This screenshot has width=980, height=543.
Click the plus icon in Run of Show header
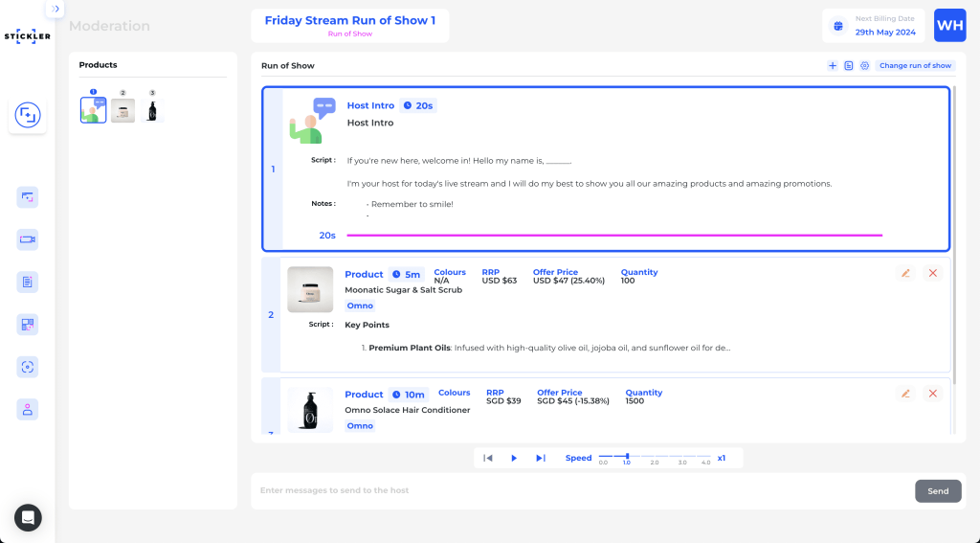tap(833, 66)
